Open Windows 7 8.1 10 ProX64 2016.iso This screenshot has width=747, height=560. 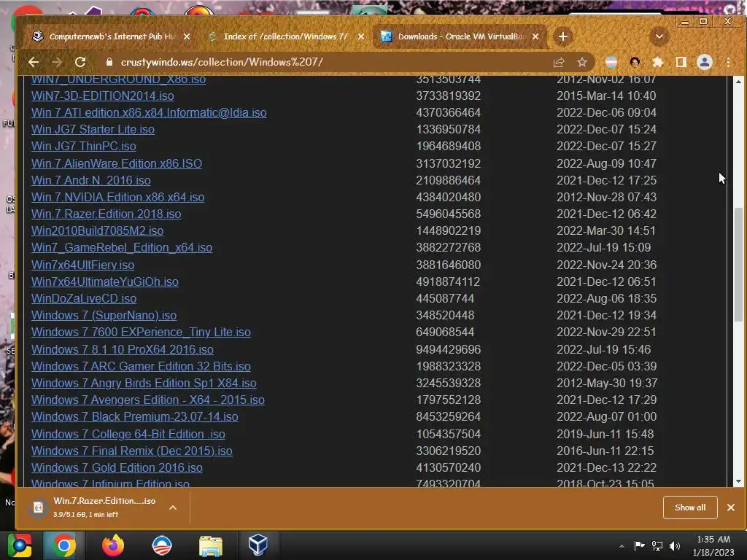click(123, 349)
